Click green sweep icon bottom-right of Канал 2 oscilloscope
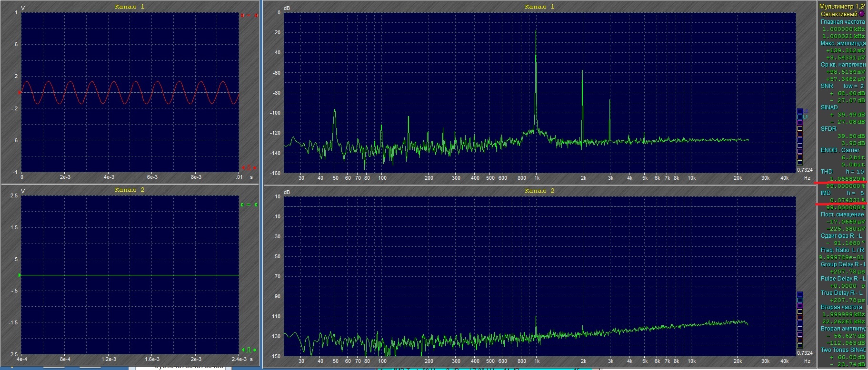The height and width of the screenshot is (370, 868). 249,350
